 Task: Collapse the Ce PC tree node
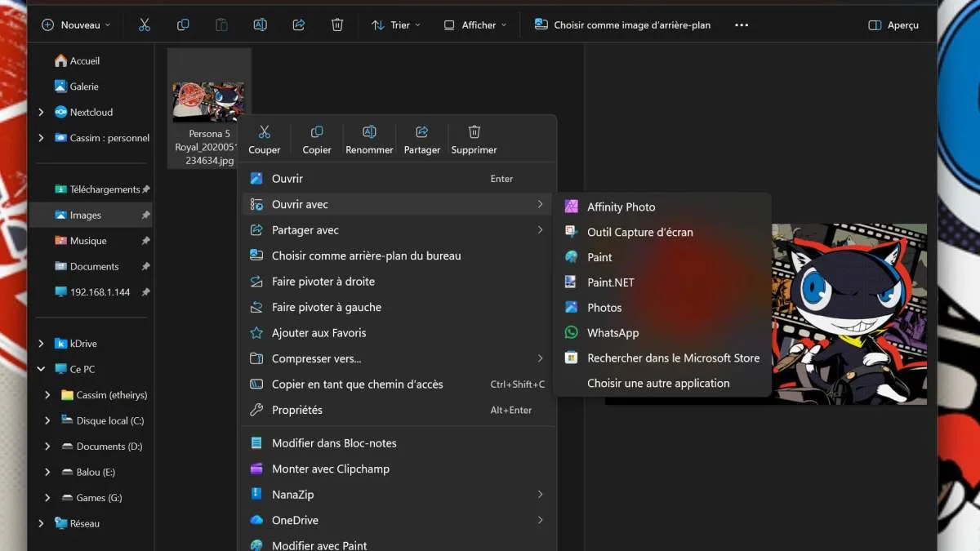[x=41, y=369]
